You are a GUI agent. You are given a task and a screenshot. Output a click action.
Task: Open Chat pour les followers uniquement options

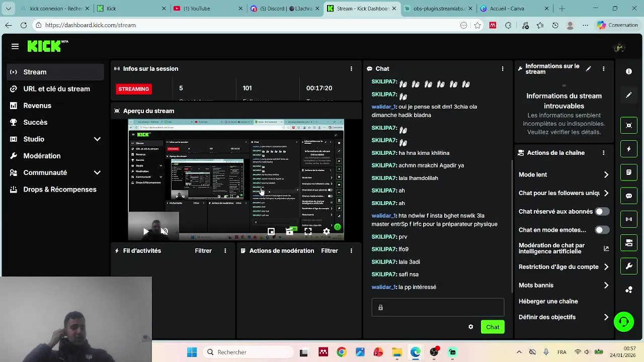point(563,193)
